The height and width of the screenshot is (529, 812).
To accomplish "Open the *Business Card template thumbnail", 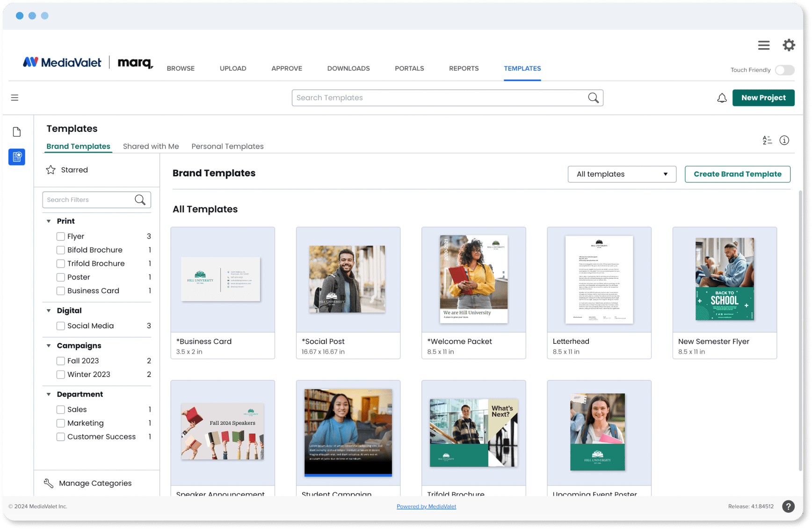I will [x=223, y=280].
